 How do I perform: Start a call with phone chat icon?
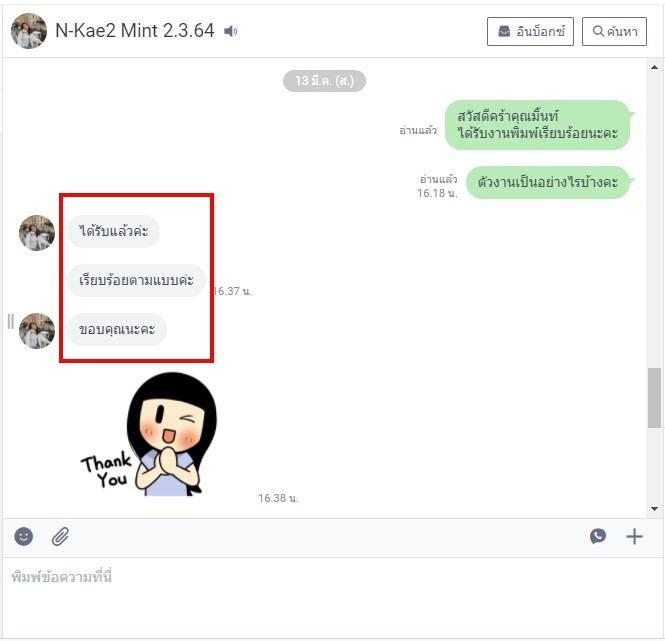(598, 536)
